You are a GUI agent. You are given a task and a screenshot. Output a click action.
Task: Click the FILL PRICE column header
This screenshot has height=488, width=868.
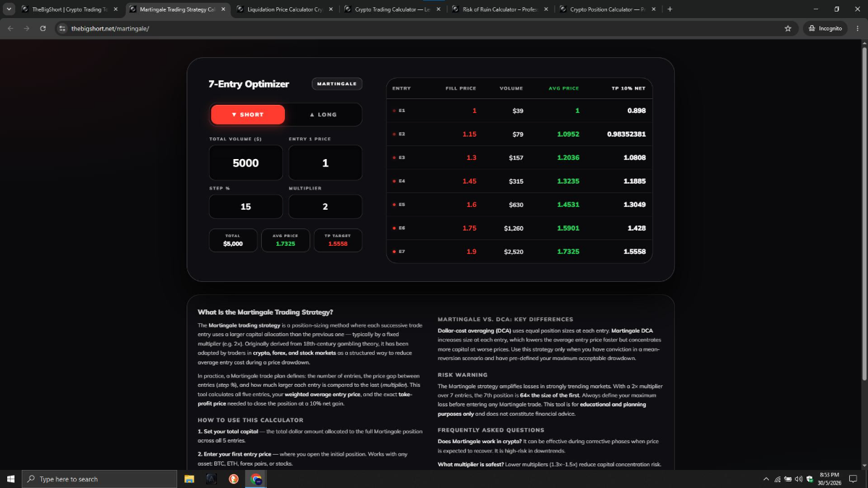pyautogui.click(x=461, y=88)
